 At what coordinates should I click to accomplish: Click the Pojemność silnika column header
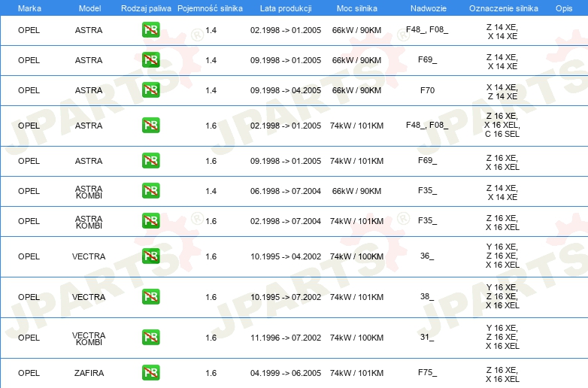(x=210, y=8)
